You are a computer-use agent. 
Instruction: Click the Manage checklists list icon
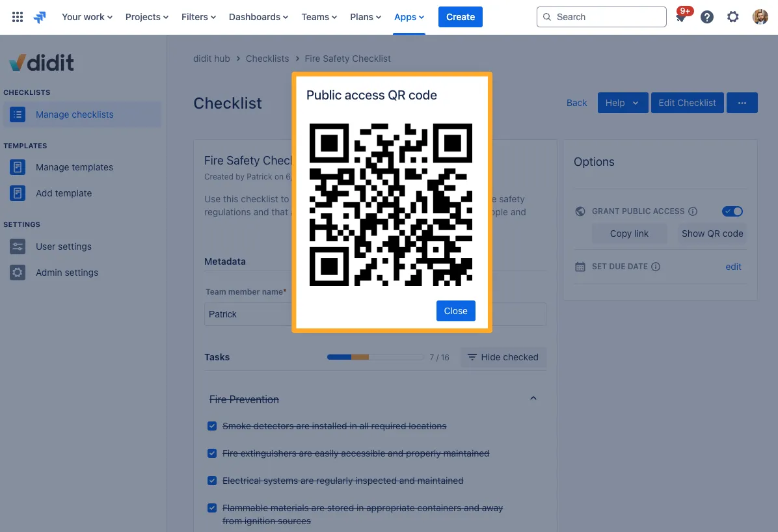tap(18, 114)
